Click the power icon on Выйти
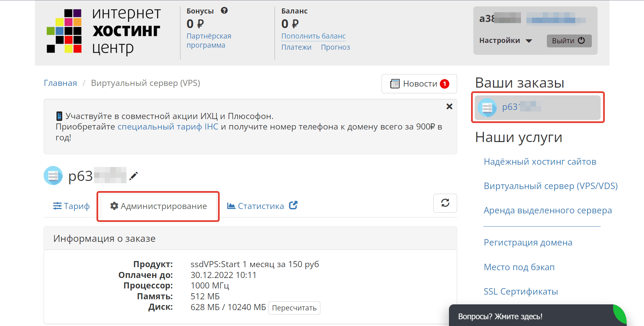The image size is (644, 326). tap(581, 40)
